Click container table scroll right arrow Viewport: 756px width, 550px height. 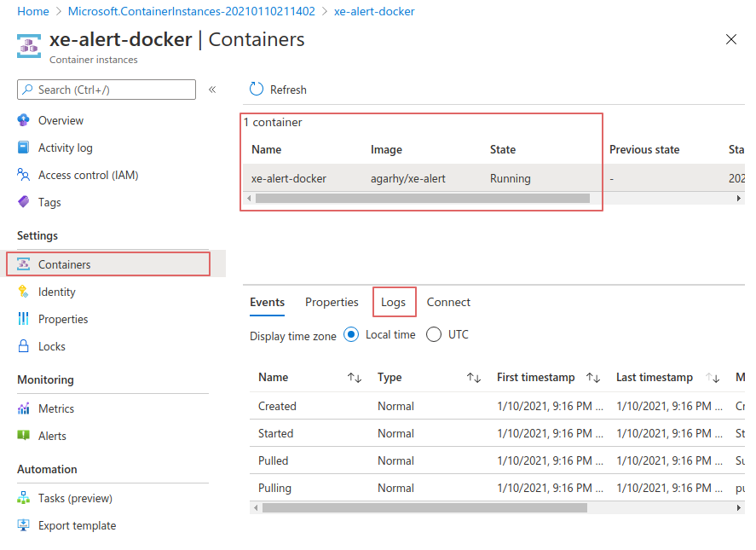[x=739, y=199]
